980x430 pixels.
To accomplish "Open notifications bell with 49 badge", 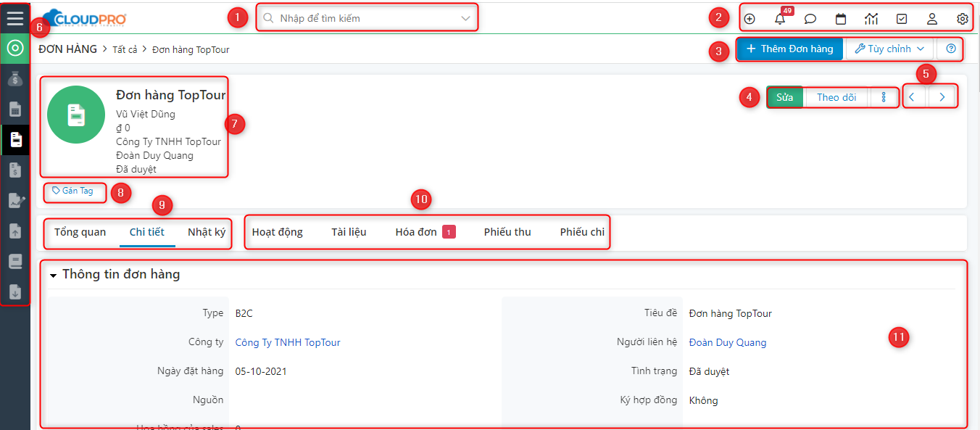I will pyautogui.click(x=780, y=19).
